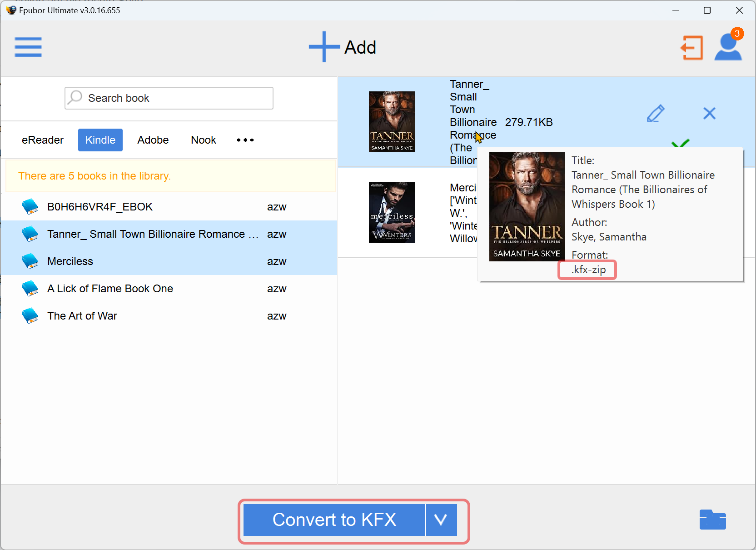
Task: Click the book icon beside The Art of War
Action: [30, 315]
